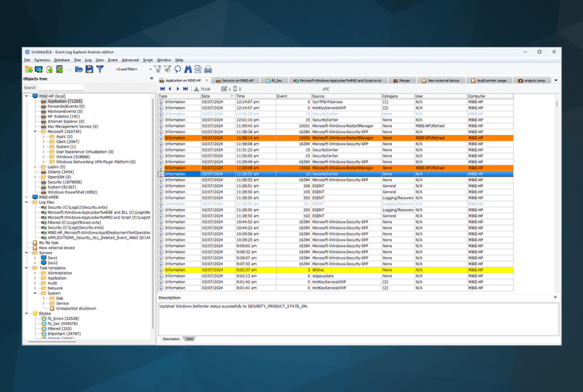Viewport: 583px width, 392px height.
Task: Click the add computer toolbar icon
Action: (39, 69)
